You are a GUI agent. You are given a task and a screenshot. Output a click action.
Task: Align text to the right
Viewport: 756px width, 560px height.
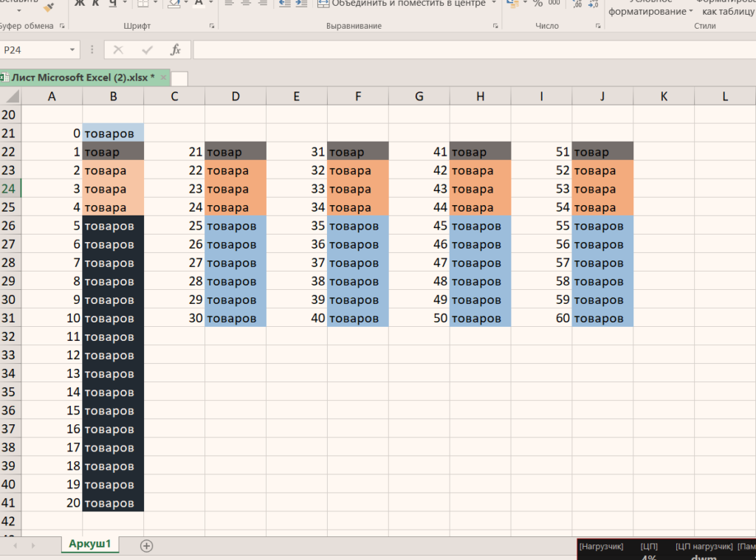coord(263,4)
